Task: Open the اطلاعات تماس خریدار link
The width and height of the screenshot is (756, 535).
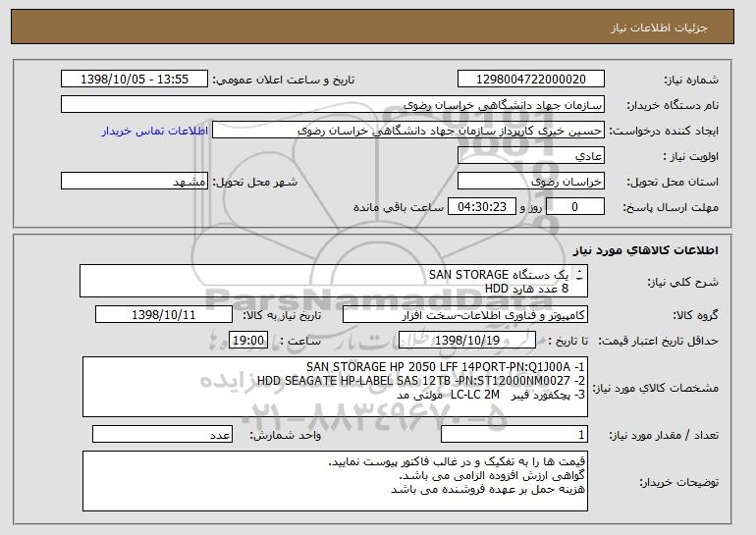Action: (x=155, y=131)
